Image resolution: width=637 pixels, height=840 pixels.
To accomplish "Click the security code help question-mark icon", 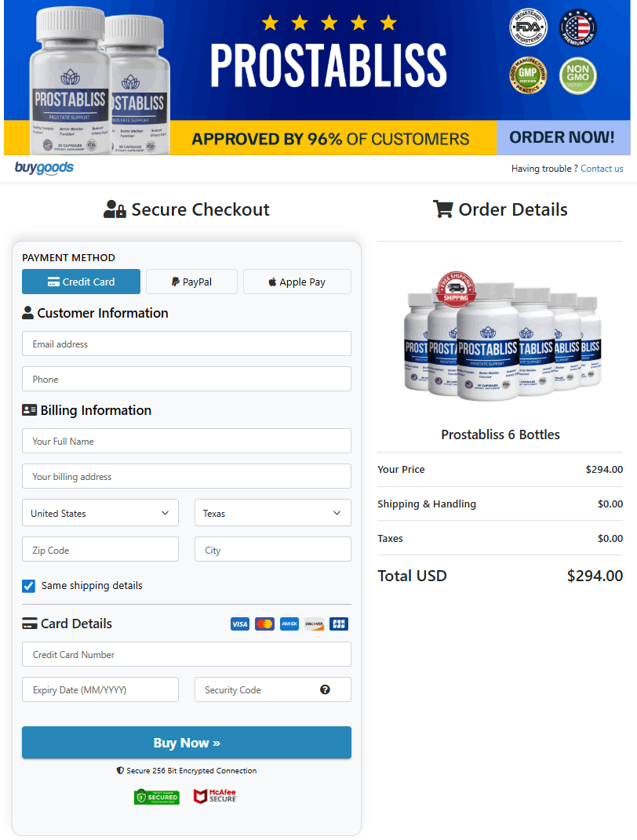I will (x=325, y=690).
